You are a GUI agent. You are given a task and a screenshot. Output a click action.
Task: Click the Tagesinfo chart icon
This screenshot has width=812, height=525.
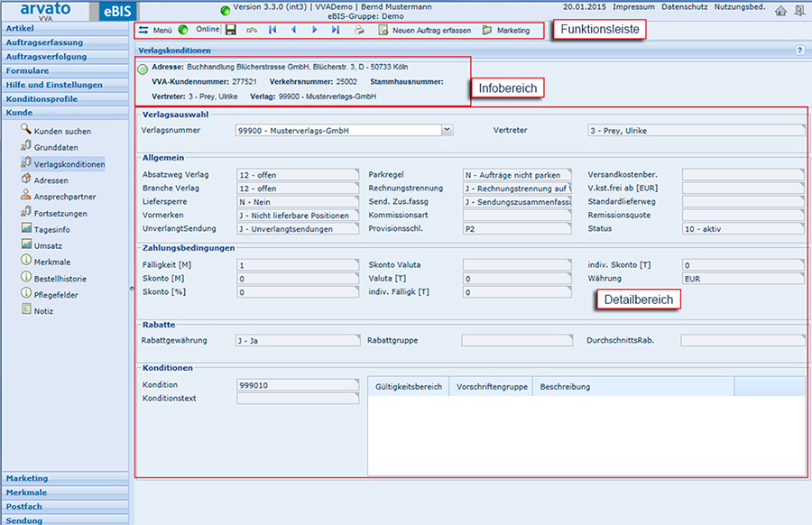26,228
